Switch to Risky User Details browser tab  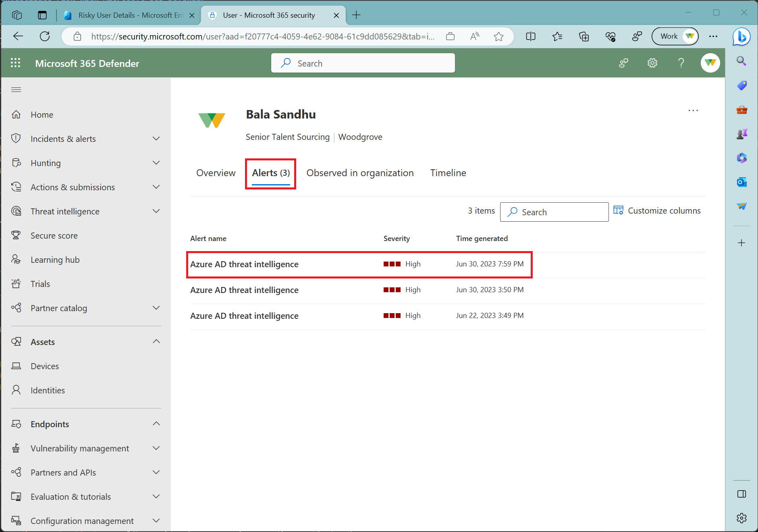(129, 15)
